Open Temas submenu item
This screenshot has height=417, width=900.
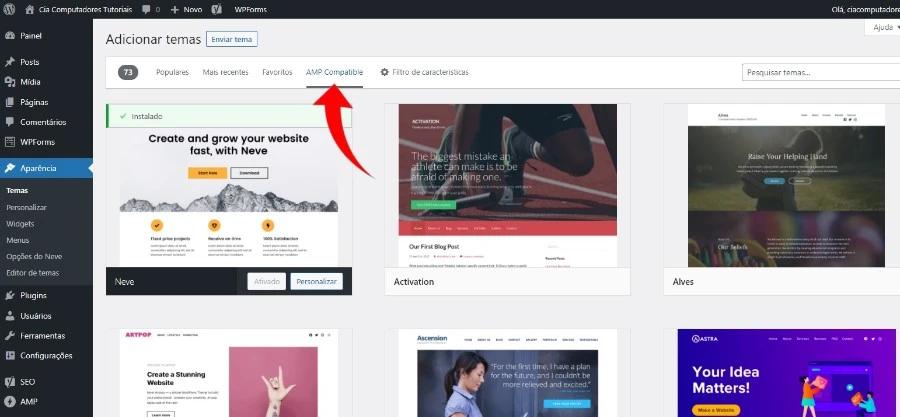(x=17, y=190)
